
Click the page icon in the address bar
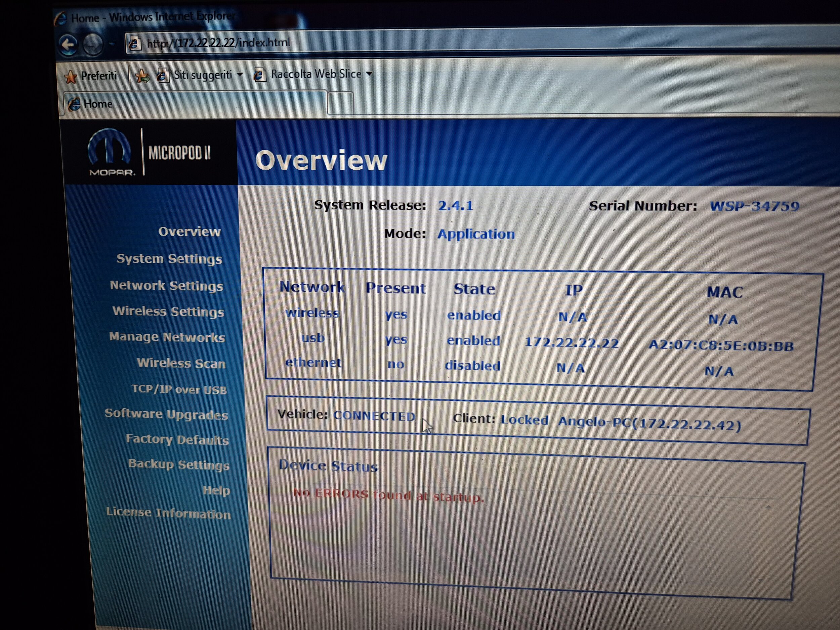(x=134, y=44)
